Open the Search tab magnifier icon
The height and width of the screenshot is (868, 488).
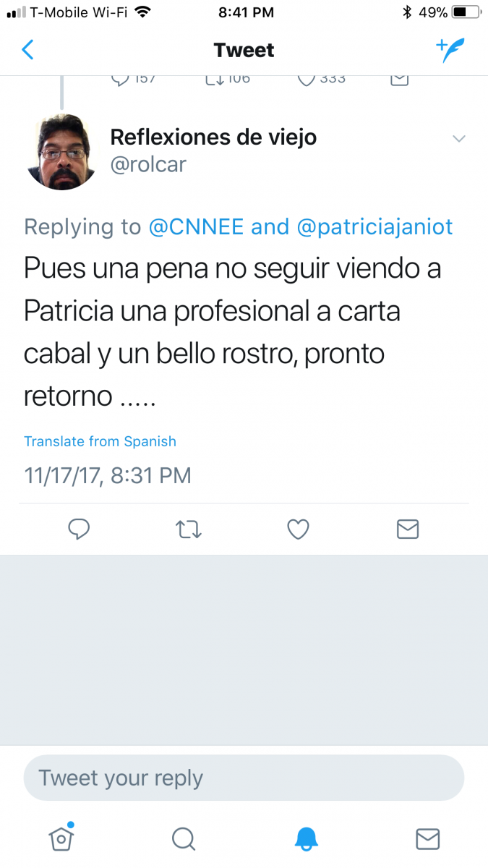[x=184, y=838]
